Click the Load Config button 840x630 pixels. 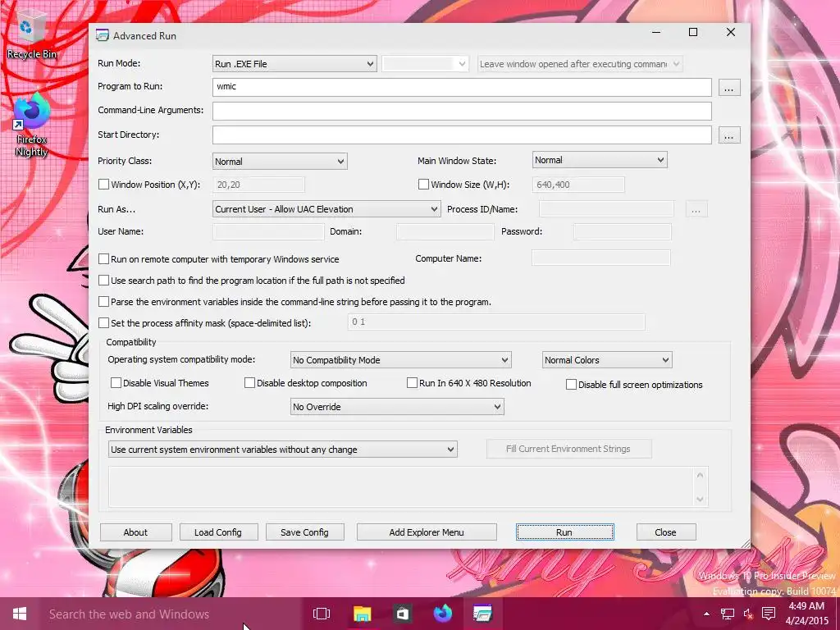(218, 532)
